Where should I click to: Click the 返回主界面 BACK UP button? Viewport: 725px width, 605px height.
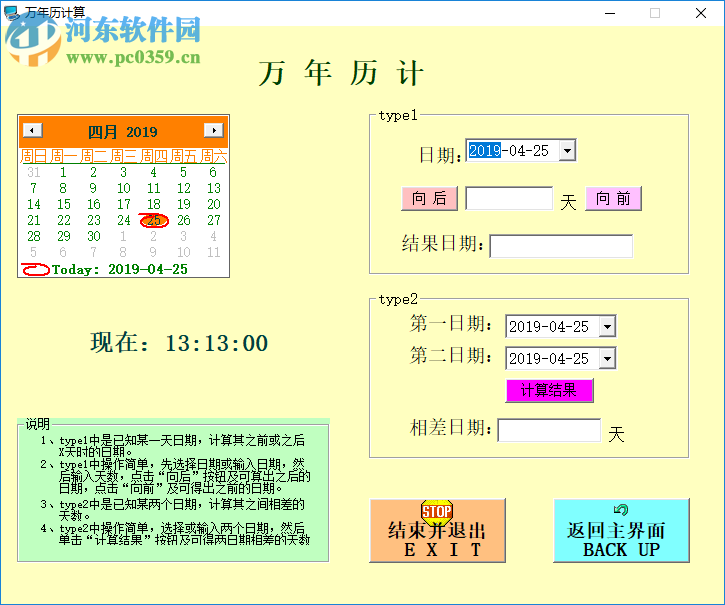coord(621,530)
